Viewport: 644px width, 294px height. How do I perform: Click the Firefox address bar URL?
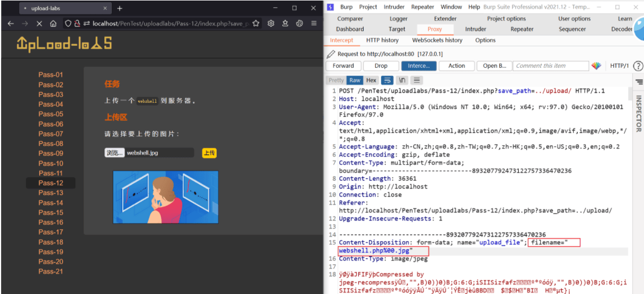(171, 24)
